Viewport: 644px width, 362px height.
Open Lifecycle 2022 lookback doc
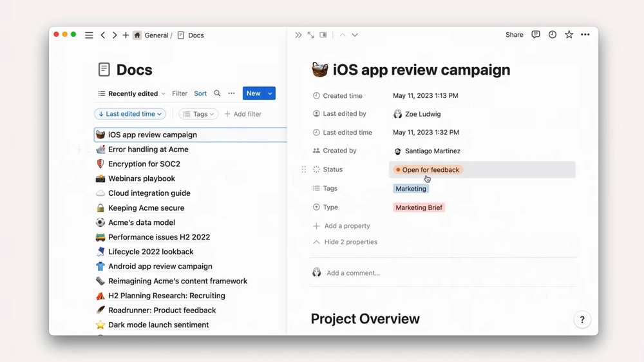tap(151, 252)
